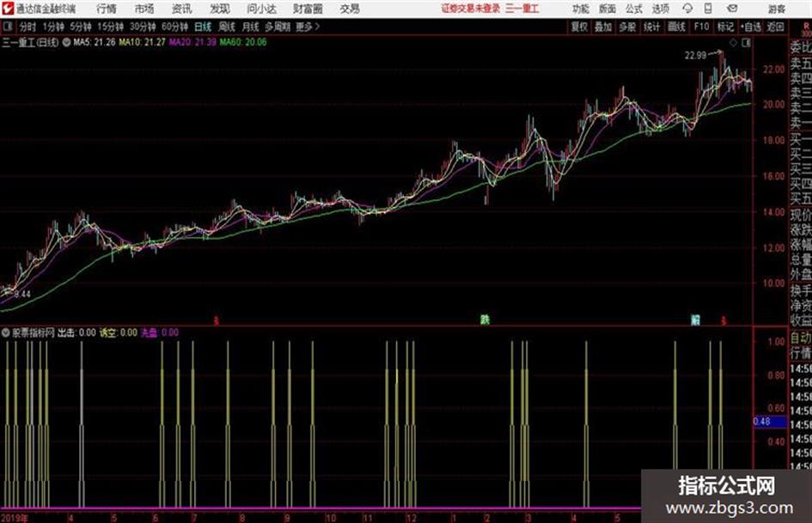
Task: Click the 2019年 timeline label
Action: [x=15, y=518]
